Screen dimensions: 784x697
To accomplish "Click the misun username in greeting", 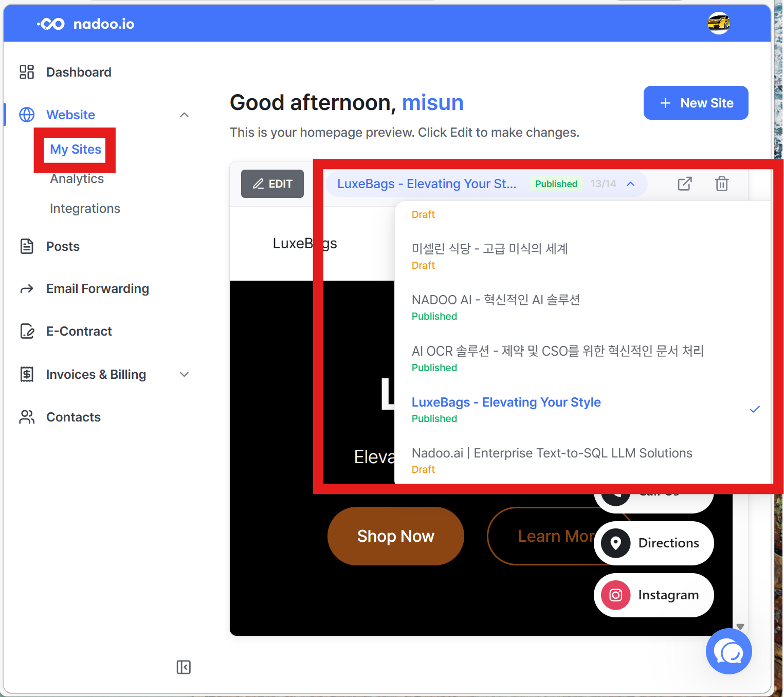I will click(x=432, y=102).
